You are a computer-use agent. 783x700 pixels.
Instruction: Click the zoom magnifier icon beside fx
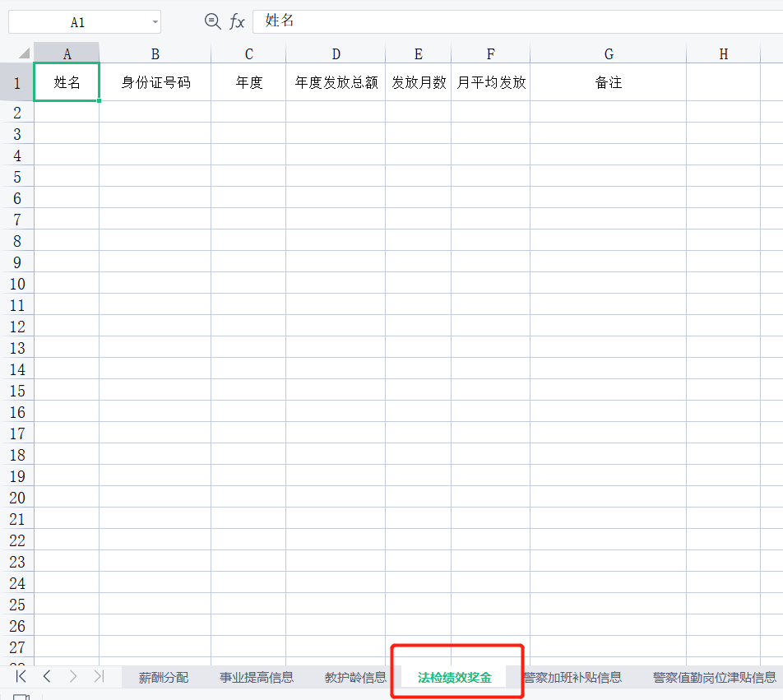point(213,21)
